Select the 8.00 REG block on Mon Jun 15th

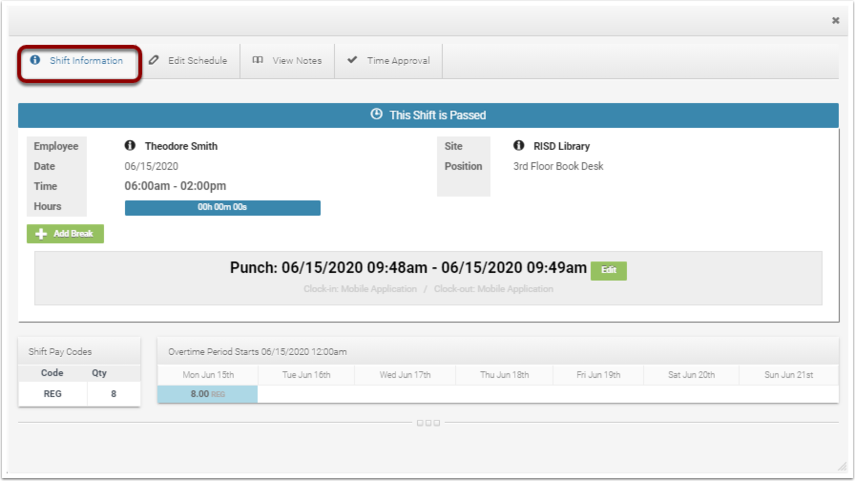[208, 394]
